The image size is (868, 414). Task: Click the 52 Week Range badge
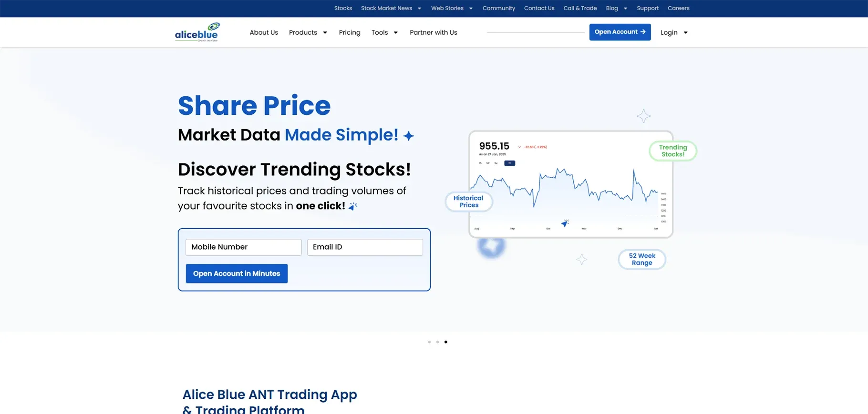tap(642, 259)
